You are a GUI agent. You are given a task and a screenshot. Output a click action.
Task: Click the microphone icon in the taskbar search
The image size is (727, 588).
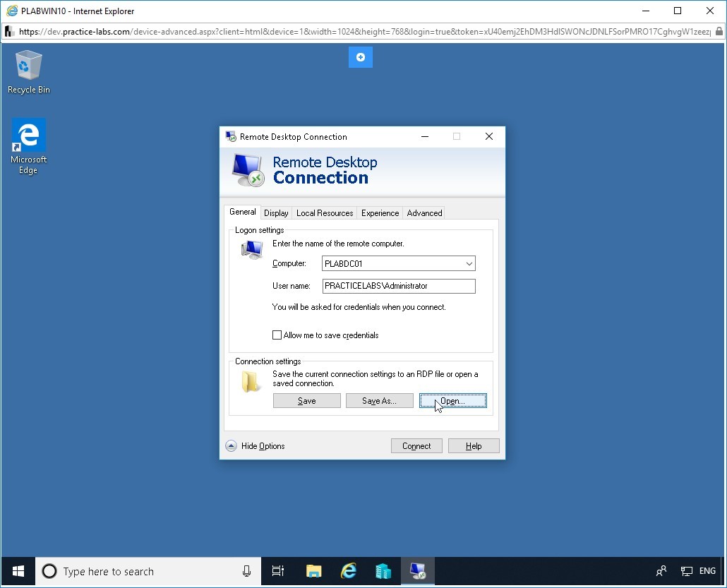tap(246, 571)
